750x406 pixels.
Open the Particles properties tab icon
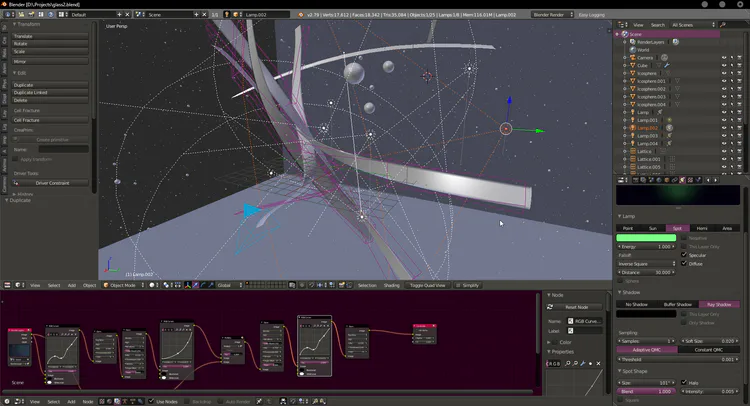[x=698, y=180]
